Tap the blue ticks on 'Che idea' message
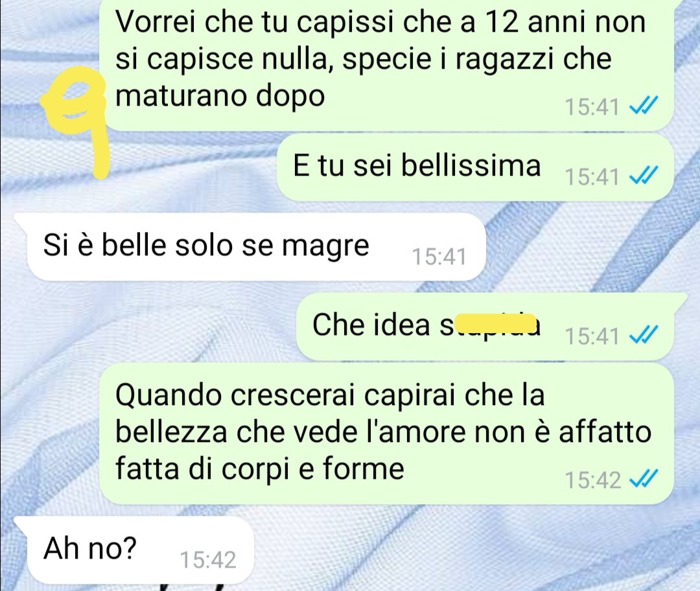Viewport: 700px width, 591px height. [x=643, y=335]
